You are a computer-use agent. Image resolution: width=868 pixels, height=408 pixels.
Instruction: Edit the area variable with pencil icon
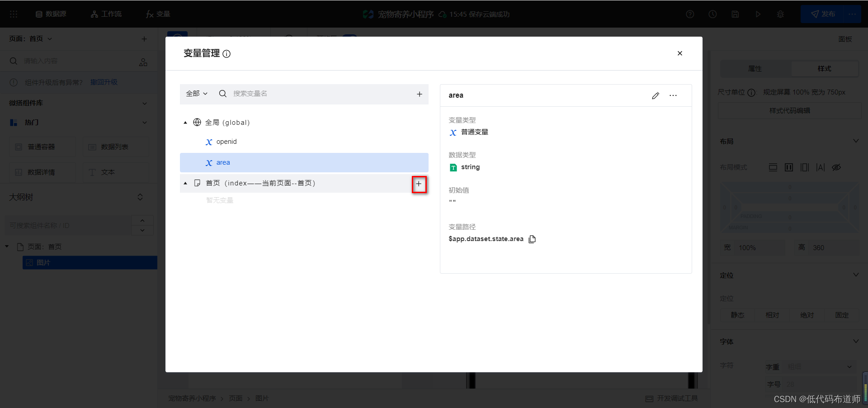pos(656,95)
